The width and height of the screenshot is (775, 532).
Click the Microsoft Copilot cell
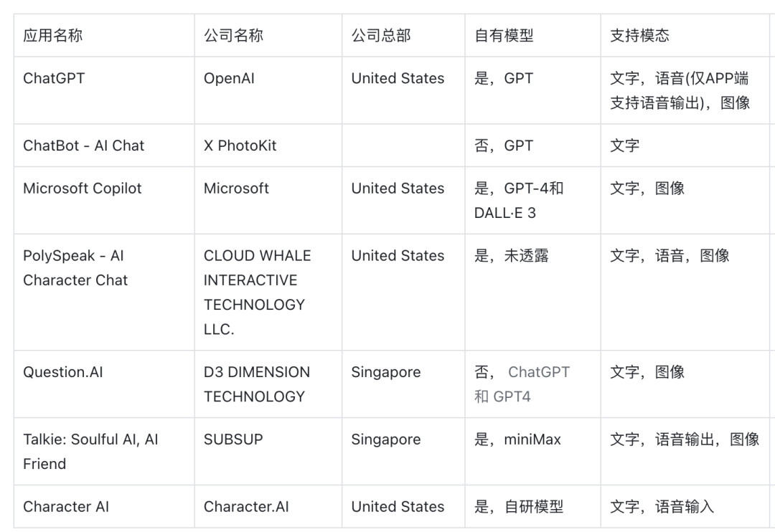104,200
